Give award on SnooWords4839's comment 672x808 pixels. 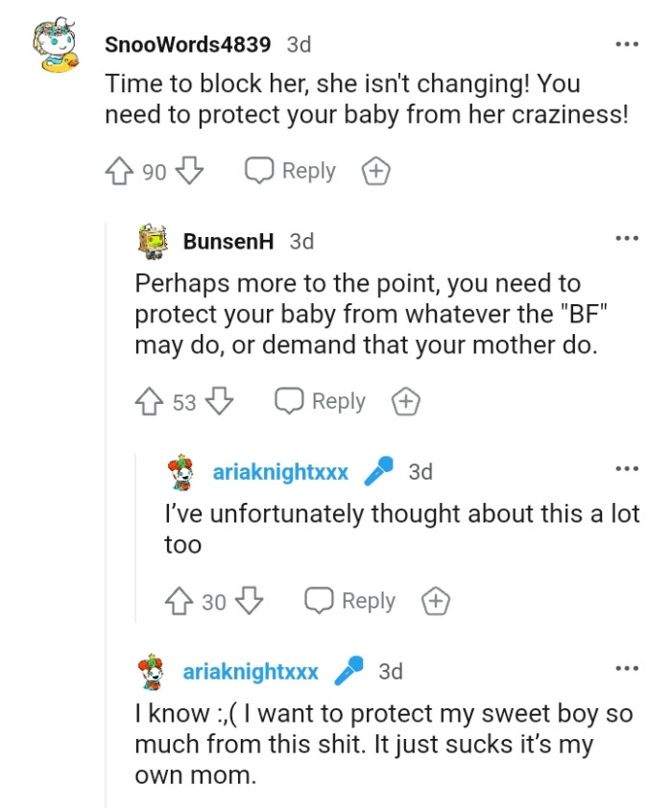375,172
